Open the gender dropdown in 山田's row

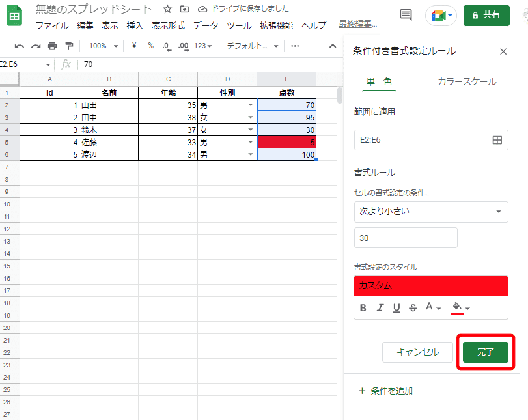click(249, 105)
